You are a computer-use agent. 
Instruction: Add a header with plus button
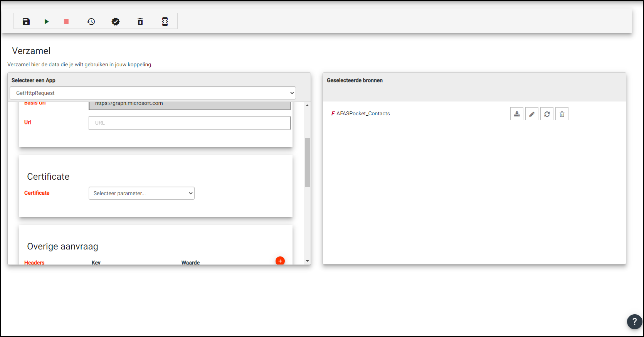click(x=280, y=261)
